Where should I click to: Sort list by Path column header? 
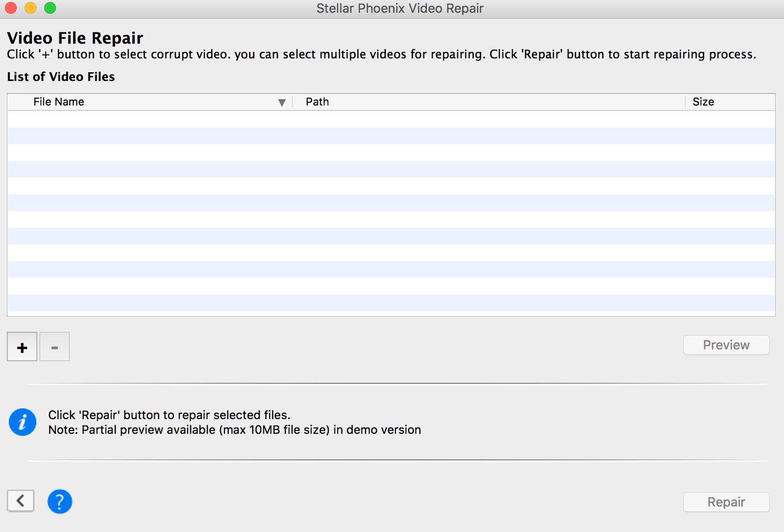[317, 102]
